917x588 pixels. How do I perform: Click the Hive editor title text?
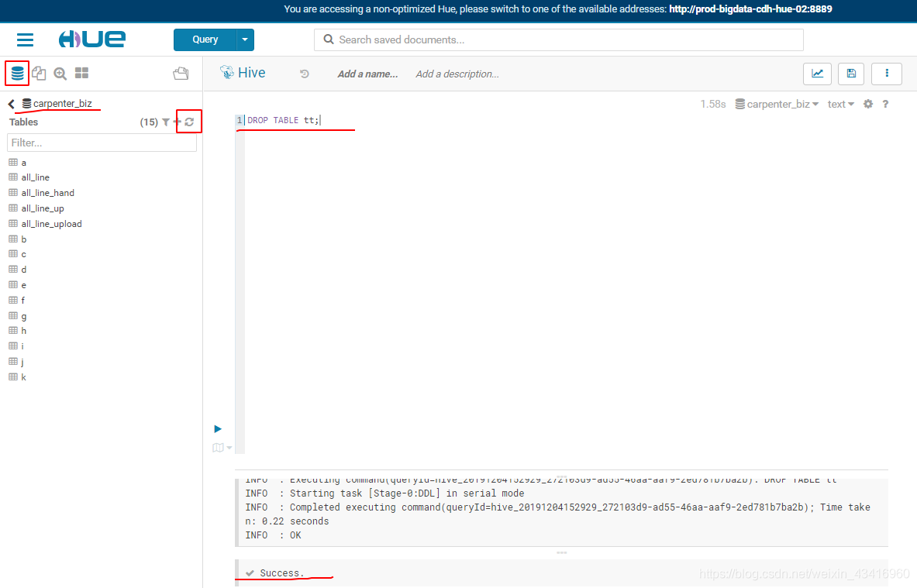pos(251,73)
